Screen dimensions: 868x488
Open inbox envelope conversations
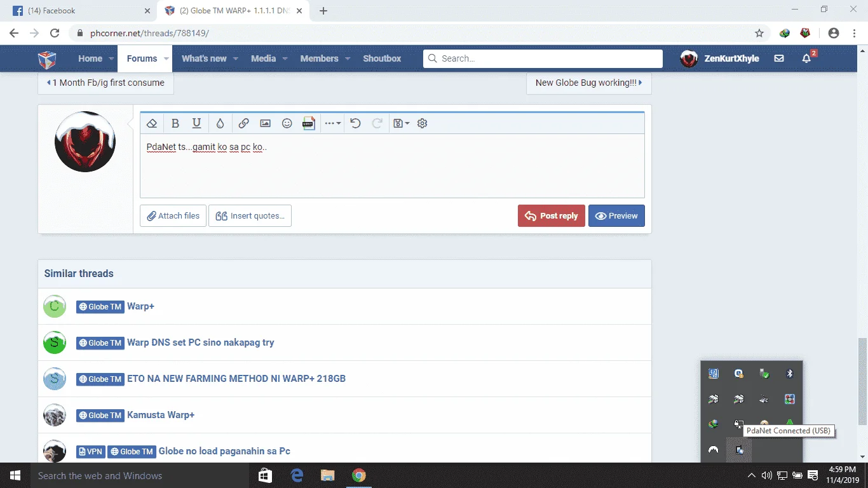pos(779,58)
